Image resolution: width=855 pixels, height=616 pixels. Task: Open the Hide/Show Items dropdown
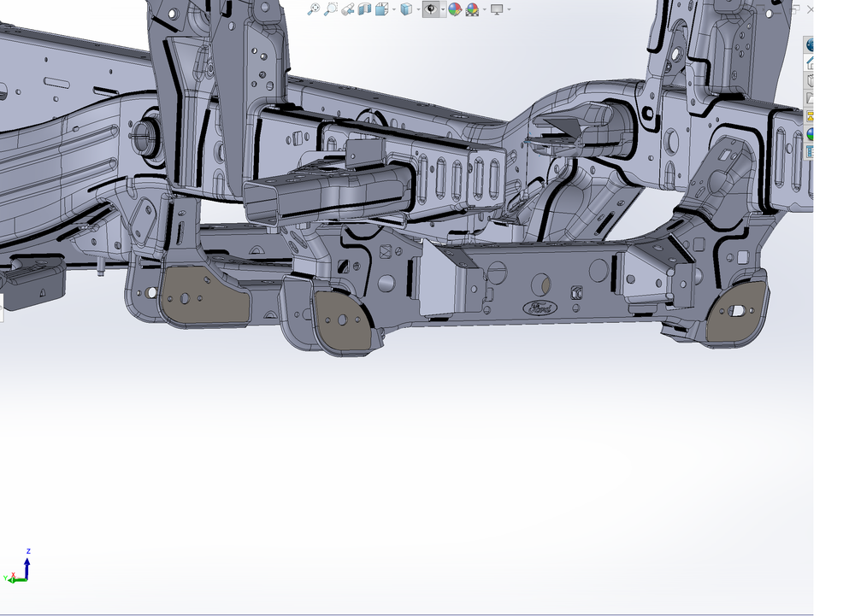pos(442,9)
